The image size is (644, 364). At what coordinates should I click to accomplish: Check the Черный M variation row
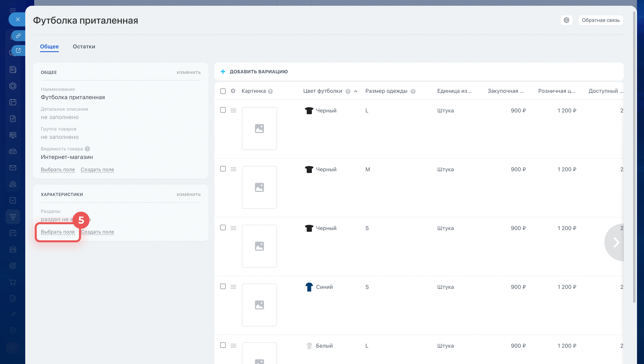click(x=223, y=169)
